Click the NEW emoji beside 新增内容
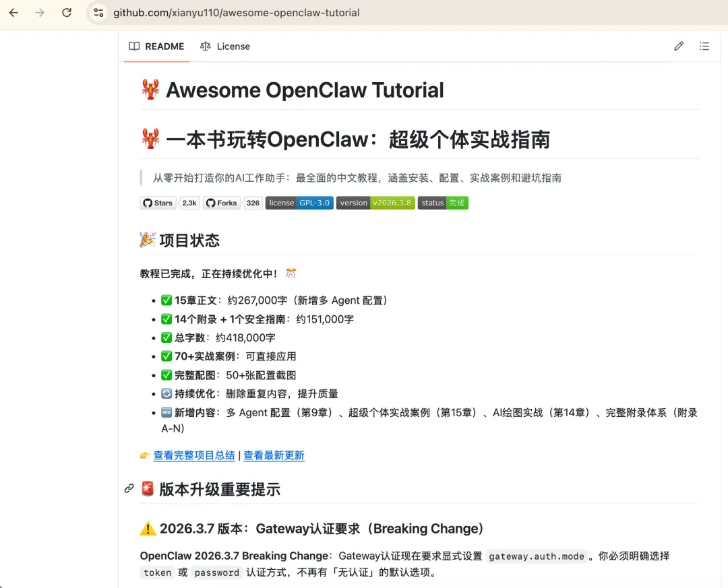Image resolution: width=728 pixels, height=588 pixels. coord(166,412)
